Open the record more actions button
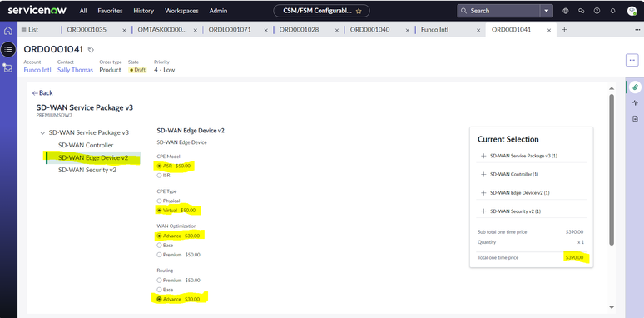 click(x=632, y=60)
